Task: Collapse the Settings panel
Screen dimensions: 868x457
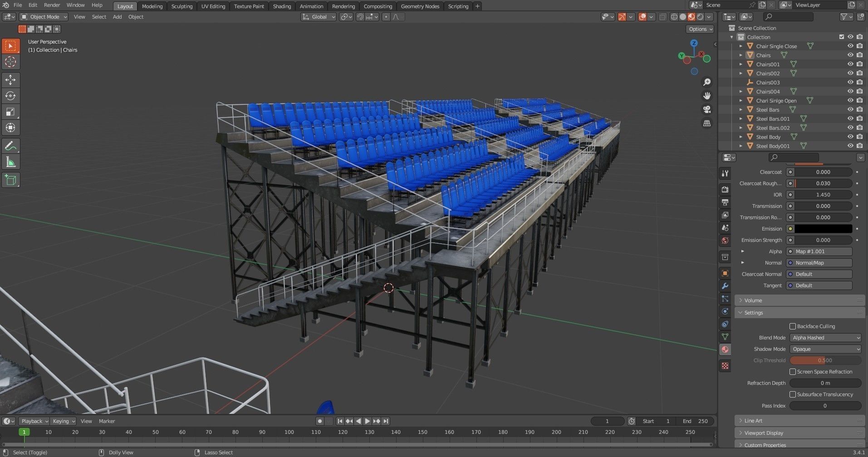Action: pyautogui.click(x=799, y=313)
